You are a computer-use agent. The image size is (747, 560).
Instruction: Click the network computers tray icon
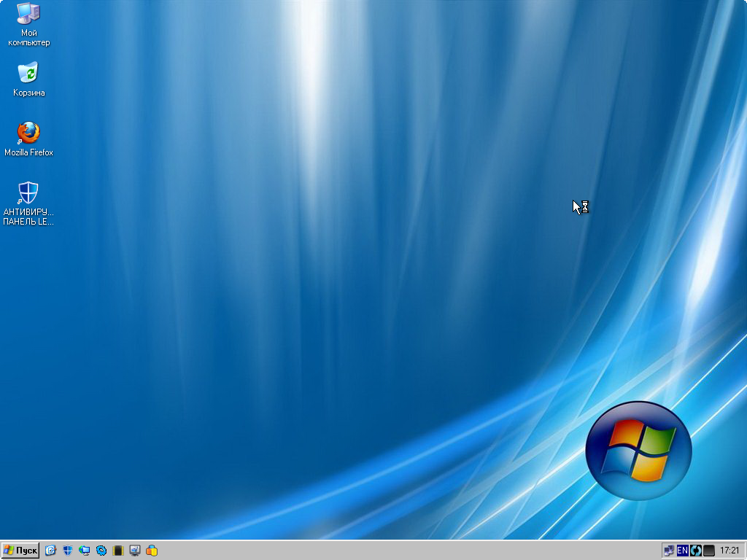(x=669, y=551)
